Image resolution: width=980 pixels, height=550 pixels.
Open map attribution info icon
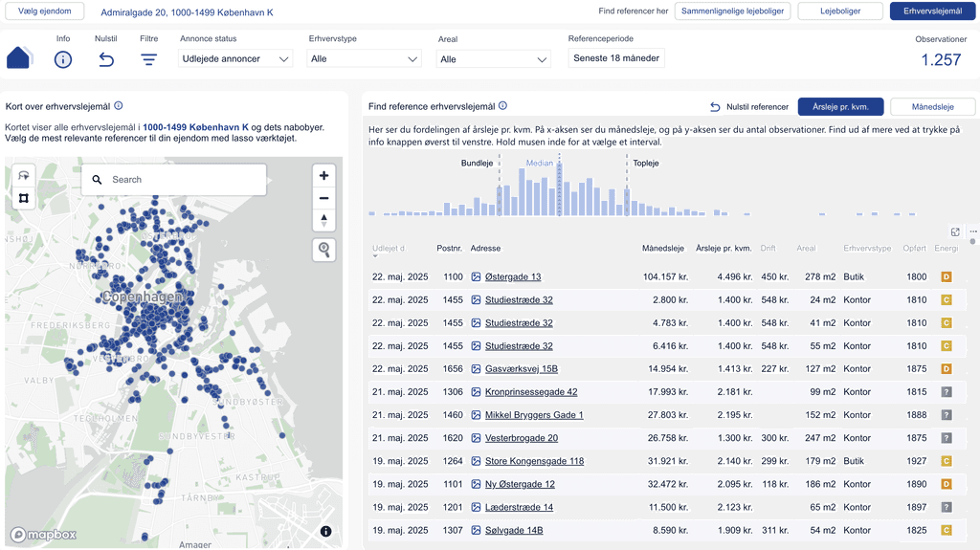click(x=326, y=531)
